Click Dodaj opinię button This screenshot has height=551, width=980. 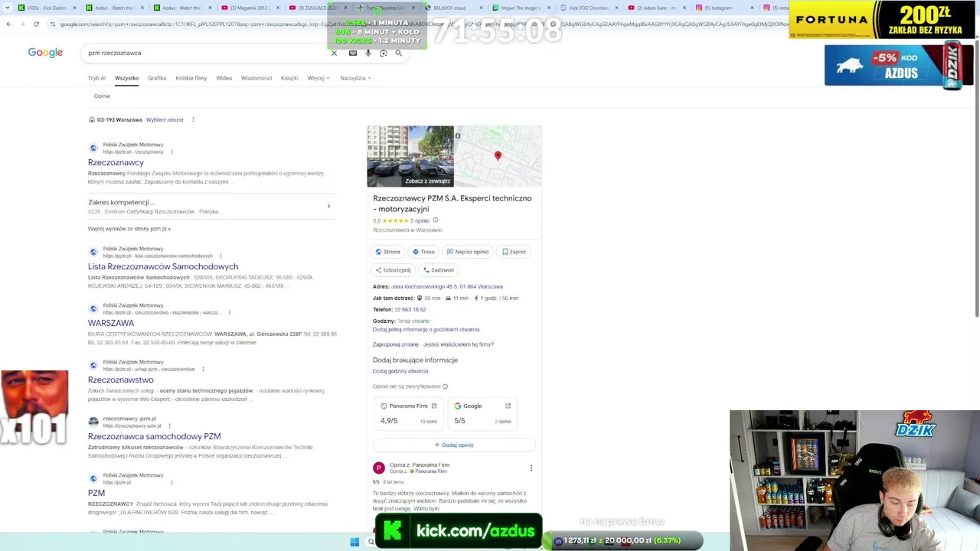click(454, 445)
